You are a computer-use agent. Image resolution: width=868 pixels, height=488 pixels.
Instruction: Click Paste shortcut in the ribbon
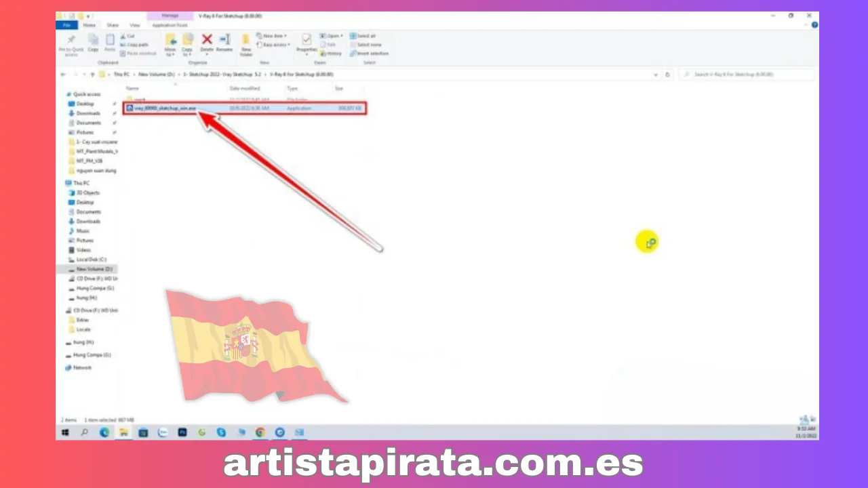[x=138, y=53]
